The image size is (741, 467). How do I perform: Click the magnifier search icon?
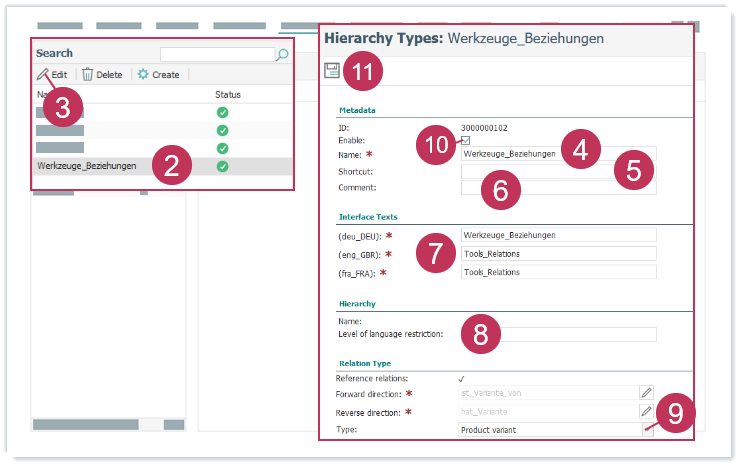tap(283, 54)
